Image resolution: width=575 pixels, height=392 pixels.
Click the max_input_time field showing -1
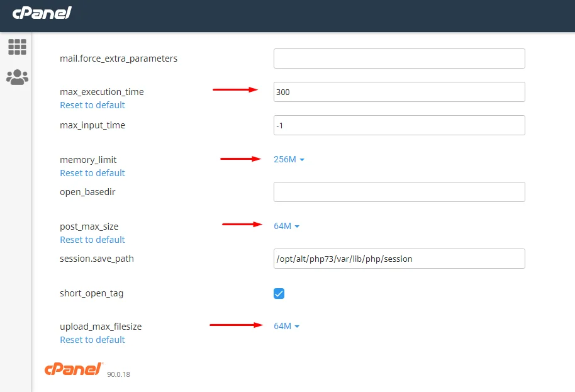click(399, 125)
